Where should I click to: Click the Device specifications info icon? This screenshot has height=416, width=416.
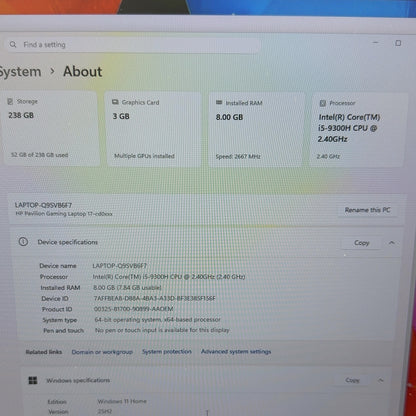pos(23,242)
